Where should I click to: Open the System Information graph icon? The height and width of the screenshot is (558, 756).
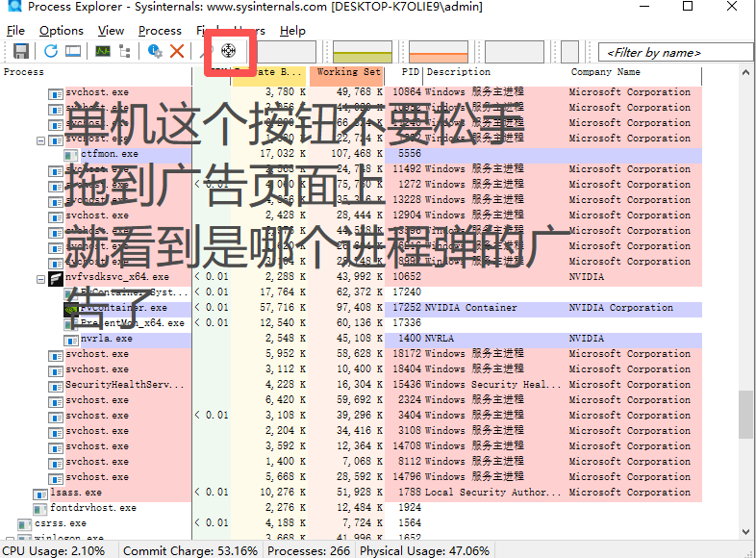[x=103, y=51]
